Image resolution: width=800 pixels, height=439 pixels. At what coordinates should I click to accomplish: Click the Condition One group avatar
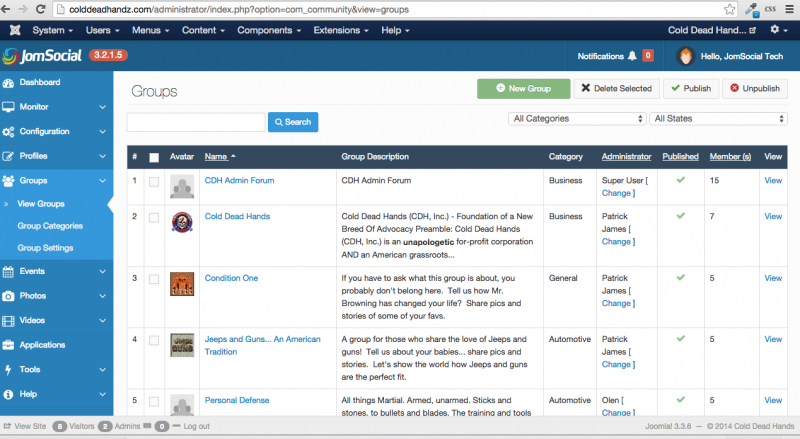point(182,284)
